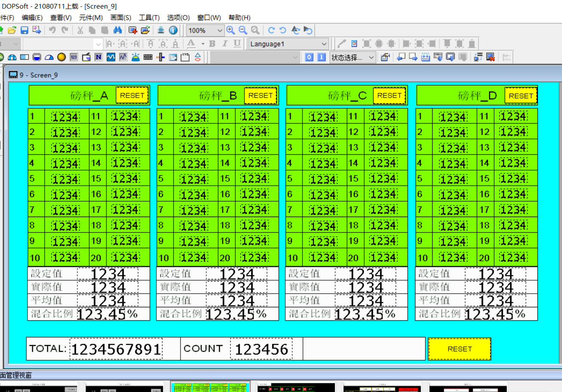Screen dimensions: 562x392
Task: Click the large bottom-right yellow RESET button
Action: [x=459, y=349]
